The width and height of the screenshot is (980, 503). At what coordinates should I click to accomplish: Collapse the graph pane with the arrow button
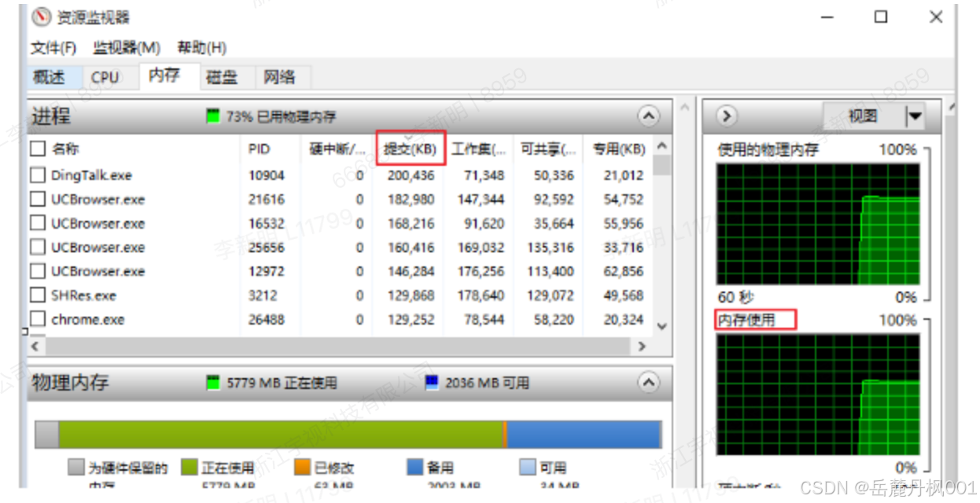coord(727,116)
